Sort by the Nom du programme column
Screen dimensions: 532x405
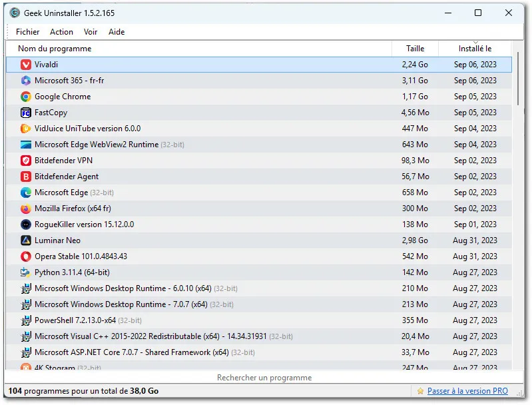199,49
